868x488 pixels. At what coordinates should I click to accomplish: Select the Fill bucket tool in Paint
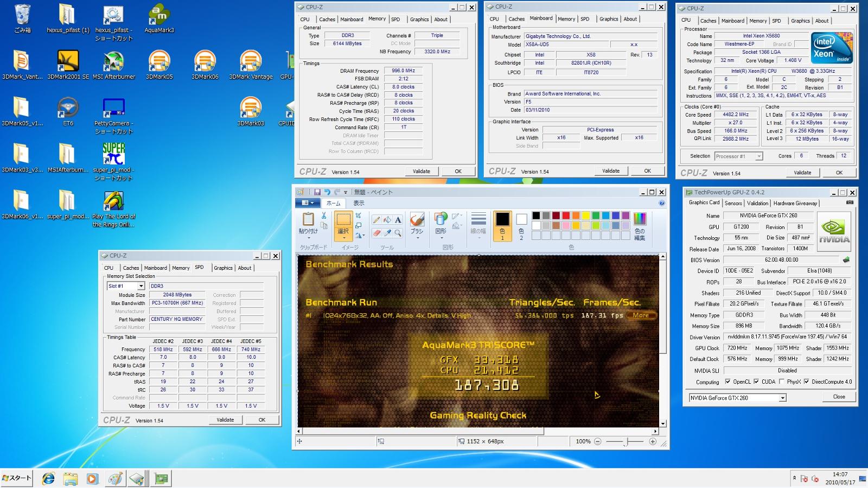click(387, 220)
